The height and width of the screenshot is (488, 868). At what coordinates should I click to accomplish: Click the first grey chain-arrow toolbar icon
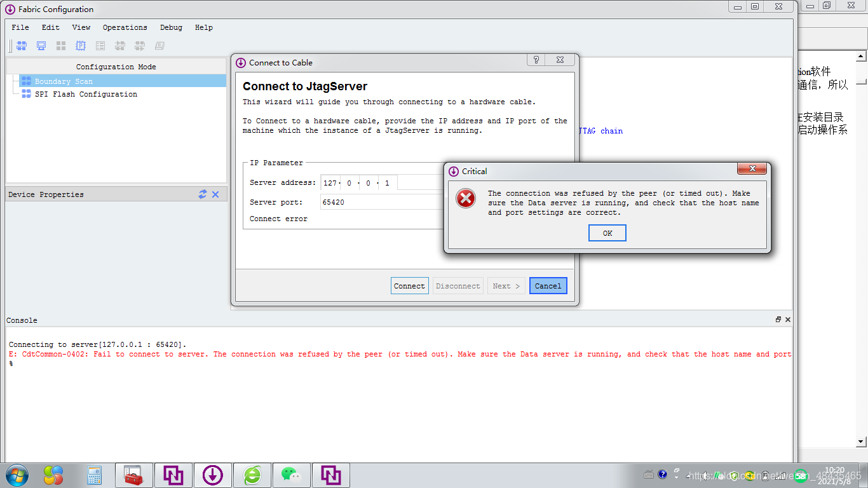point(120,46)
